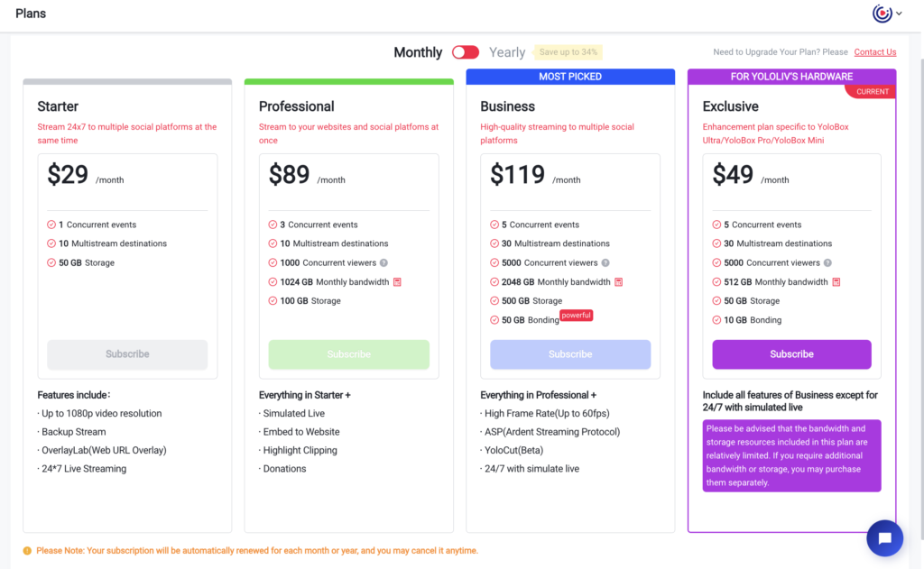Click Business concurrent viewers help icon
Viewport: 924px width, 569px height.
tap(605, 262)
